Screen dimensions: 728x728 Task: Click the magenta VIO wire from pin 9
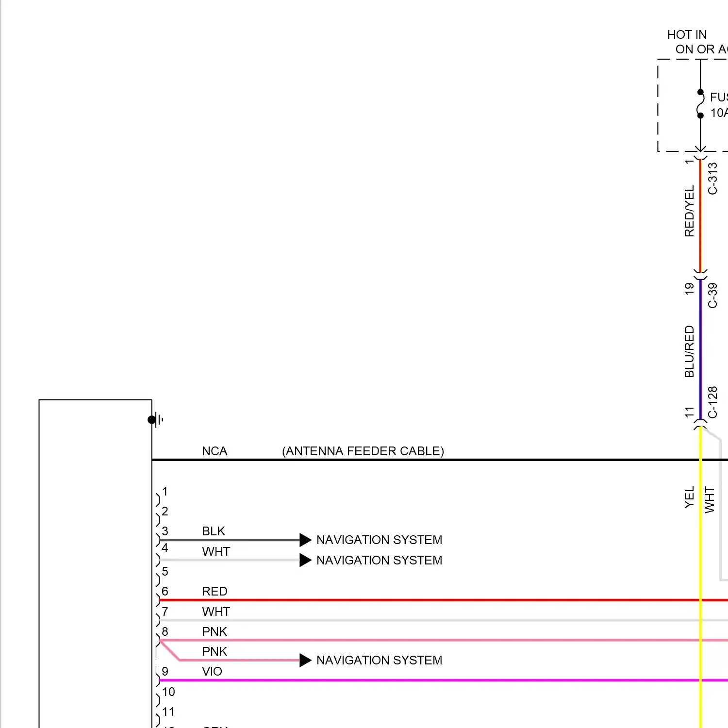click(x=444, y=680)
